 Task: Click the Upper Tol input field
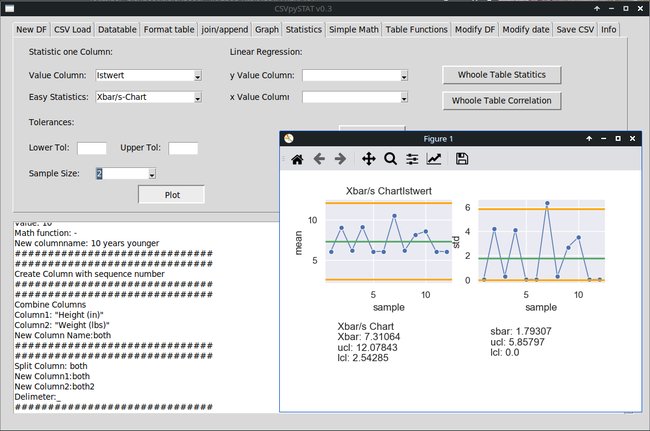click(x=183, y=148)
